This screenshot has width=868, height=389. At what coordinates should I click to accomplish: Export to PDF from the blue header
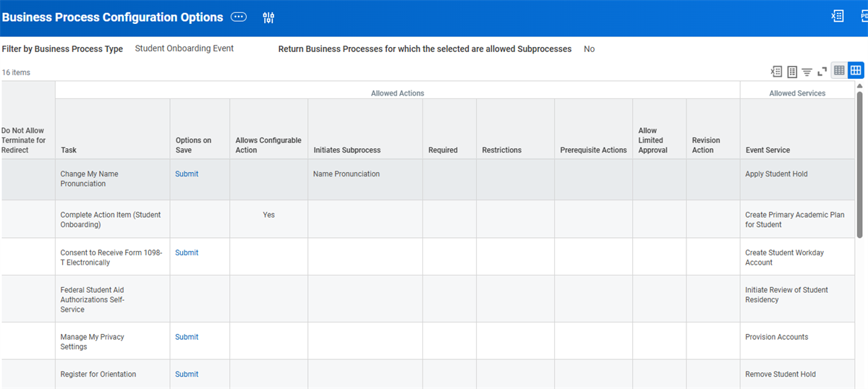tap(864, 16)
